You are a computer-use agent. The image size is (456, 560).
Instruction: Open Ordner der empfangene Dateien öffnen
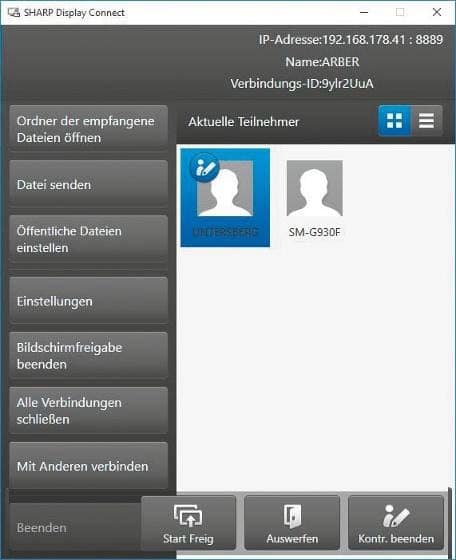(89, 129)
